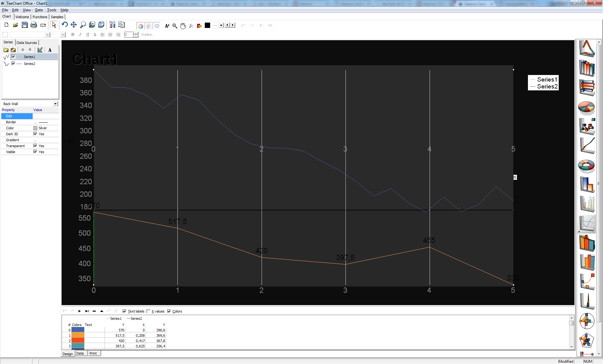The height and width of the screenshot is (364, 603).
Task: Enable the X values checkbox
Action: tap(148, 311)
